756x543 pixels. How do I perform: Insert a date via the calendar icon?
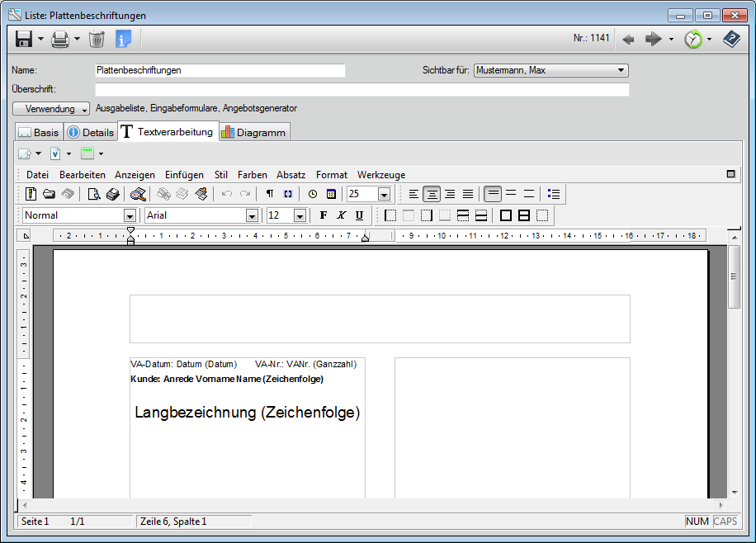click(330, 194)
